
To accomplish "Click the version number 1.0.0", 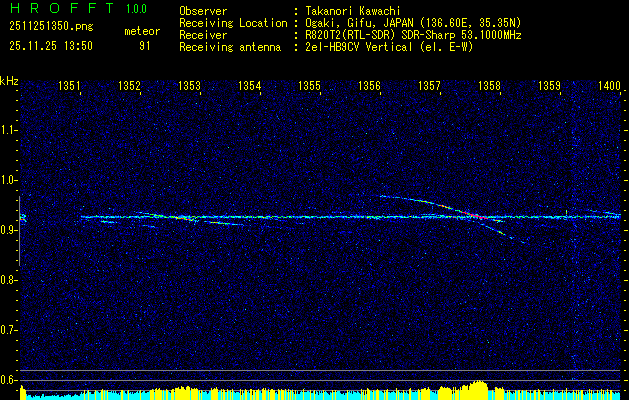I will (x=136, y=9).
